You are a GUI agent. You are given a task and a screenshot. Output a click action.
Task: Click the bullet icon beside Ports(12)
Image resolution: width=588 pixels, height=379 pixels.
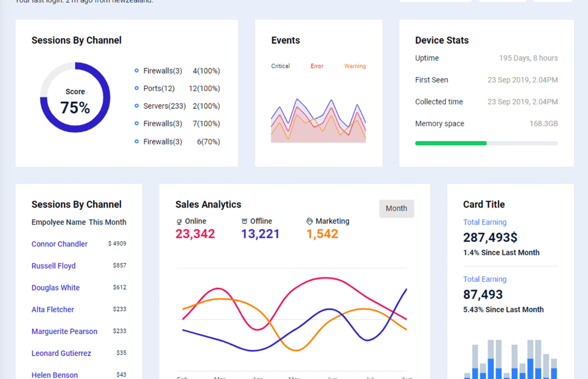tap(137, 88)
